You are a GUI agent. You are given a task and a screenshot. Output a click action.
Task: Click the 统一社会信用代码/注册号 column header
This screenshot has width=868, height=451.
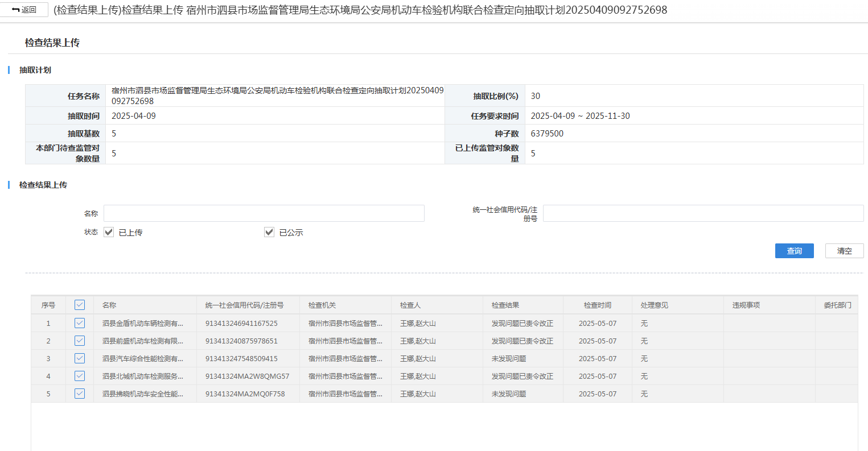coord(248,305)
